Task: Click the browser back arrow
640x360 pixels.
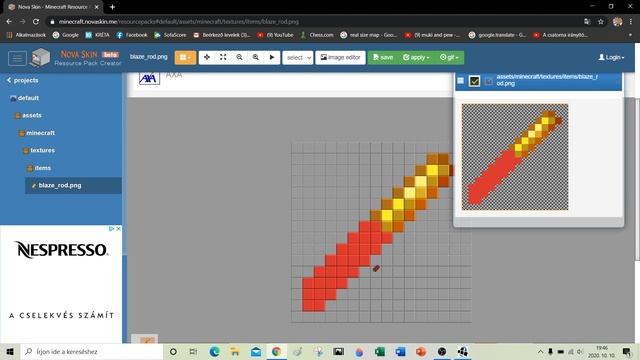Action: (9, 22)
